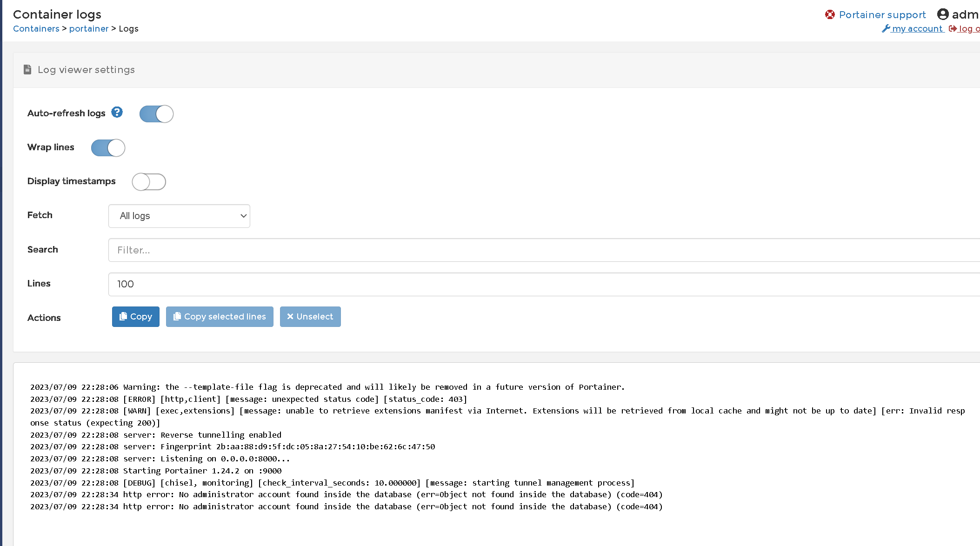980x546 pixels.
Task: Click the copy icon on the Copy button
Action: [123, 316]
